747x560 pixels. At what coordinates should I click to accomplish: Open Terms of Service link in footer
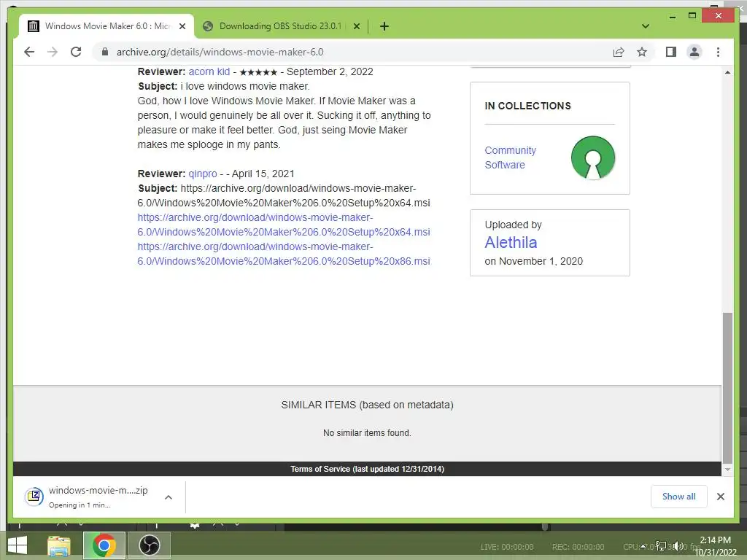coord(368,469)
